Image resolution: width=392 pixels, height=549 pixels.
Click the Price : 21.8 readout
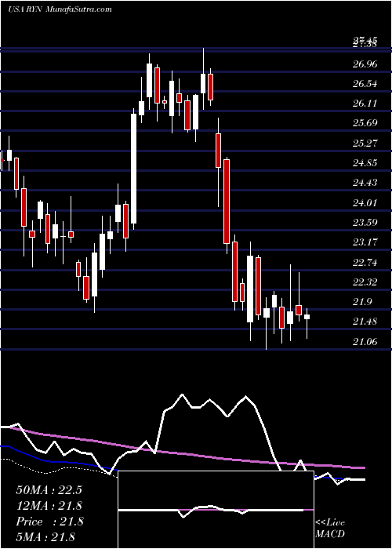coord(49,522)
